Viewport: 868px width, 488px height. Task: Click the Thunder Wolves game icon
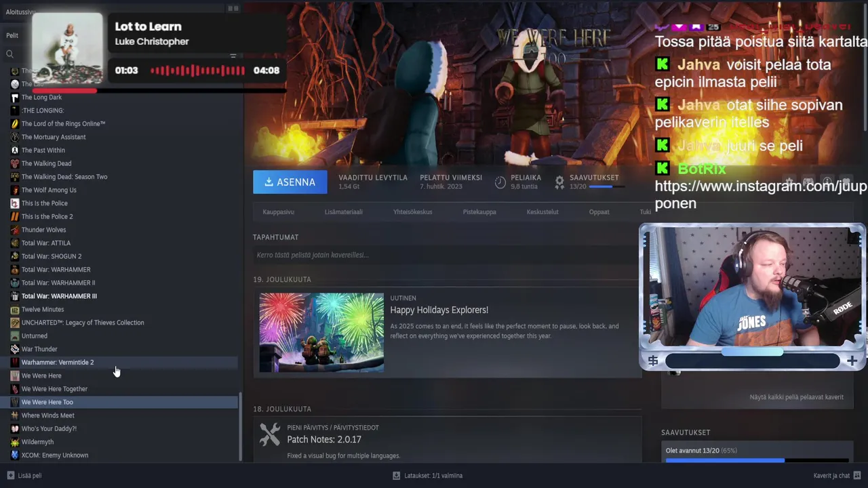click(x=15, y=230)
